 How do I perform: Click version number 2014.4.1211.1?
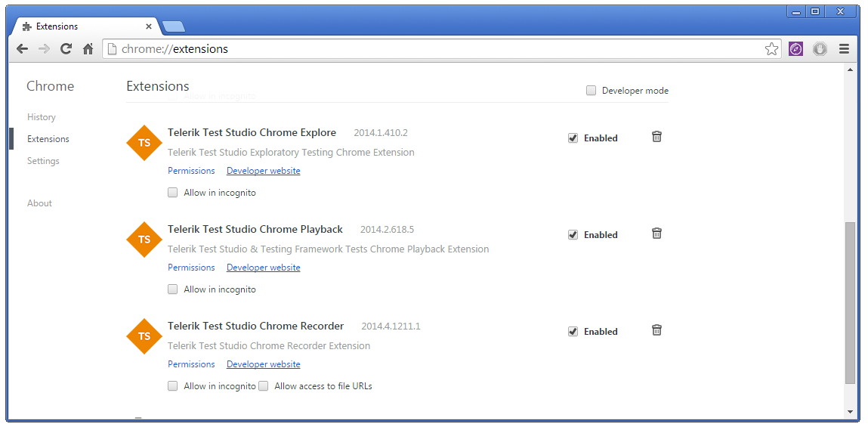pyautogui.click(x=391, y=326)
